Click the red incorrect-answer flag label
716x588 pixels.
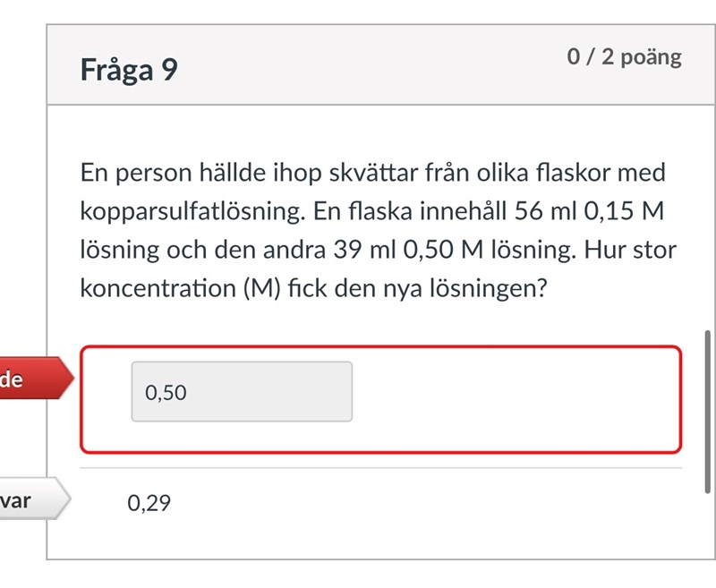[x=32, y=380]
